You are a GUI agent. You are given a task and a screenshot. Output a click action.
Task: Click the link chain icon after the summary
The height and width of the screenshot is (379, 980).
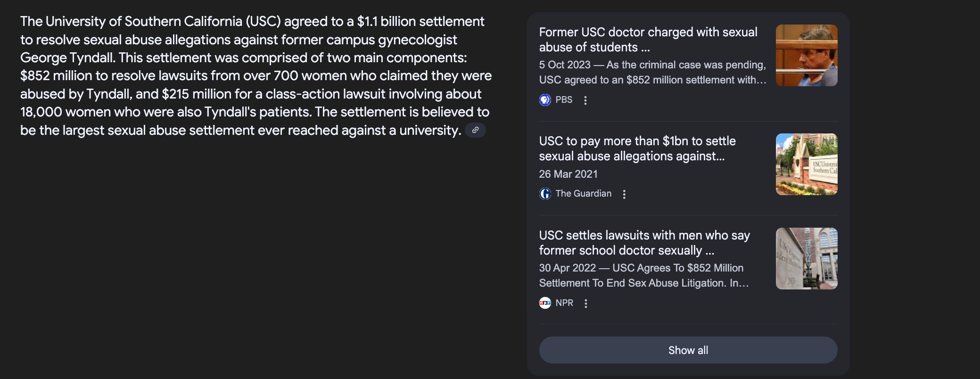[475, 130]
